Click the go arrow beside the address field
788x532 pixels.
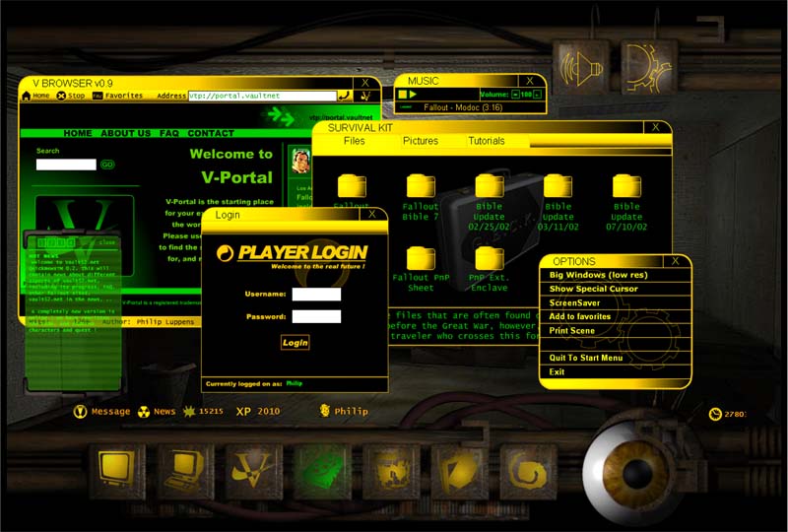pos(344,96)
